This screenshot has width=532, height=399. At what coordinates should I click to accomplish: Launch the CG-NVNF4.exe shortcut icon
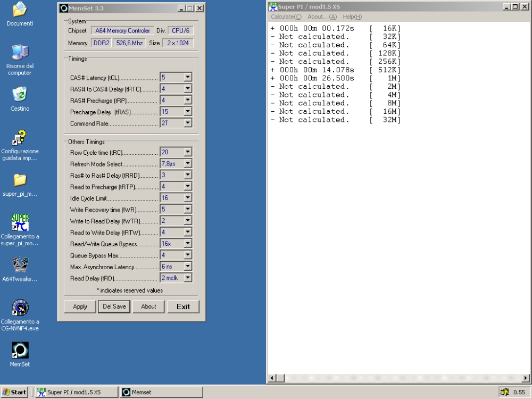click(20, 307)
